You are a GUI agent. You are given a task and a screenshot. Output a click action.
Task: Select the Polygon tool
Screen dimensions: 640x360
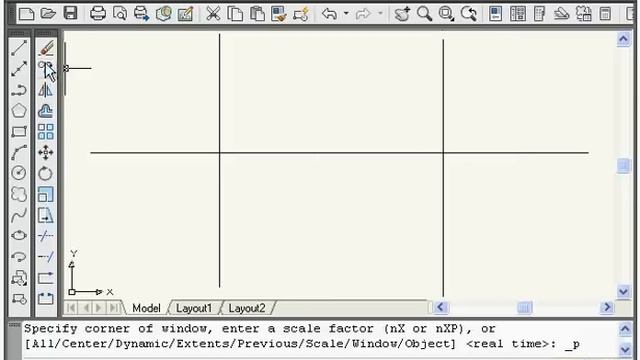point(19,111)
